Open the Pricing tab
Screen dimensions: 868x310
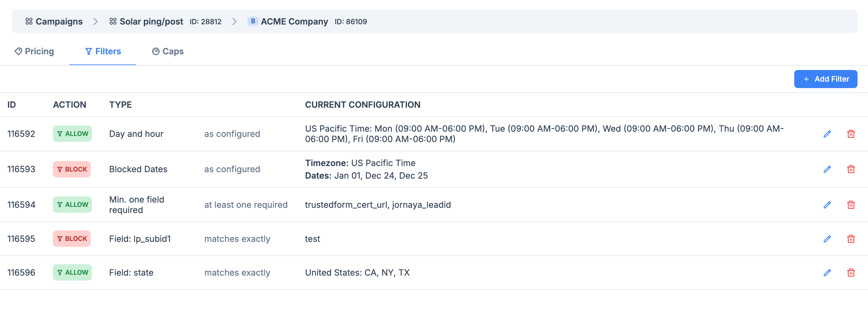coord(34,52)
